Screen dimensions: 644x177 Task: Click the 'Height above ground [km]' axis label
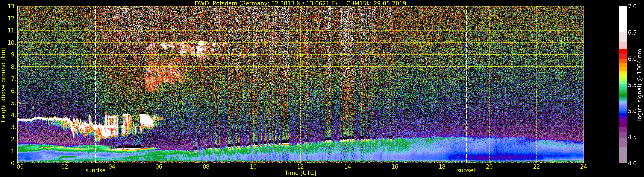point(3,85)
